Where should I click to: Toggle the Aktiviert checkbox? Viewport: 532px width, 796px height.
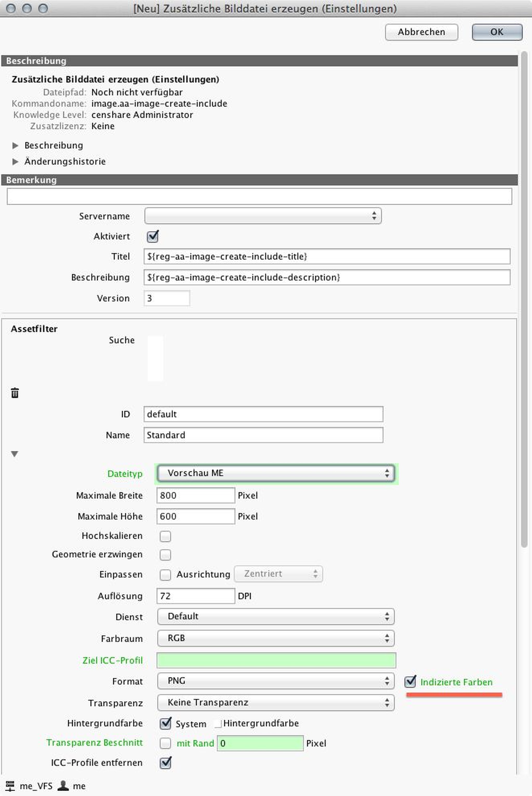(152, 236)
